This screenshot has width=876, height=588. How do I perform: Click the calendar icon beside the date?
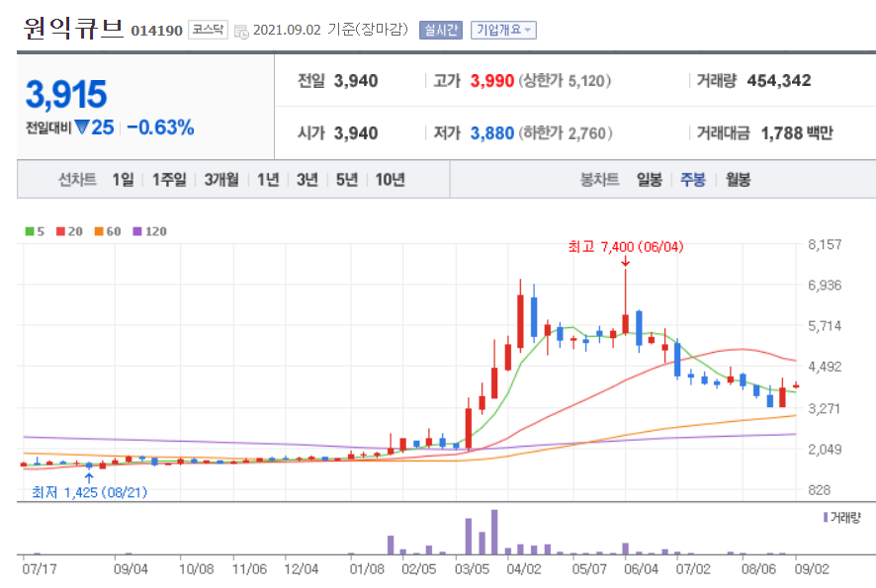(241, 32)
